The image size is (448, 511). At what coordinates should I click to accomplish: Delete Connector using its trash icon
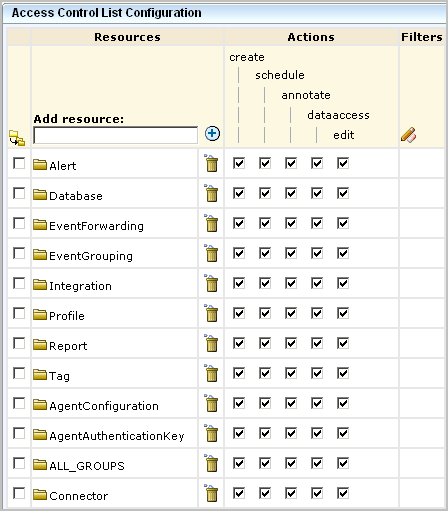(x=211, y=493)
